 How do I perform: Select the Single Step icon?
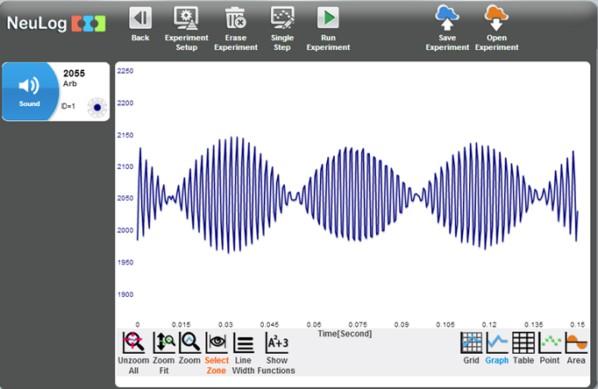[x=282, y=18]
